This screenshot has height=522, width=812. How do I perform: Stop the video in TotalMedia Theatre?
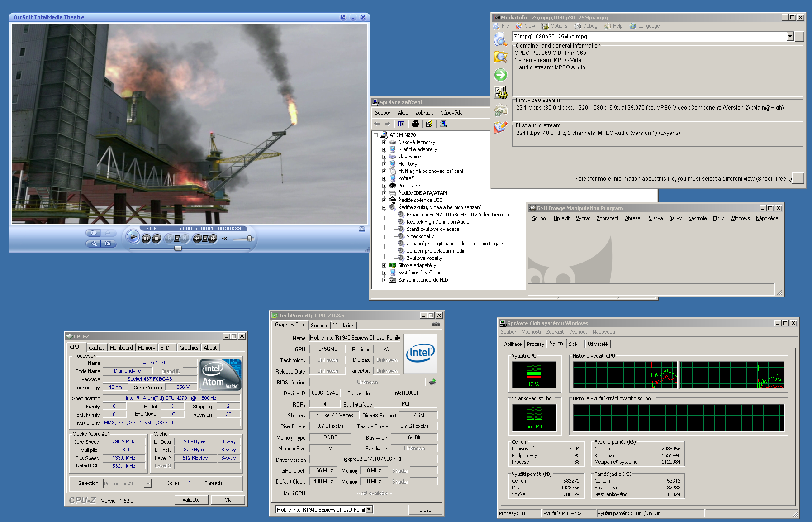pyautogui.click(x=157, y=238)
